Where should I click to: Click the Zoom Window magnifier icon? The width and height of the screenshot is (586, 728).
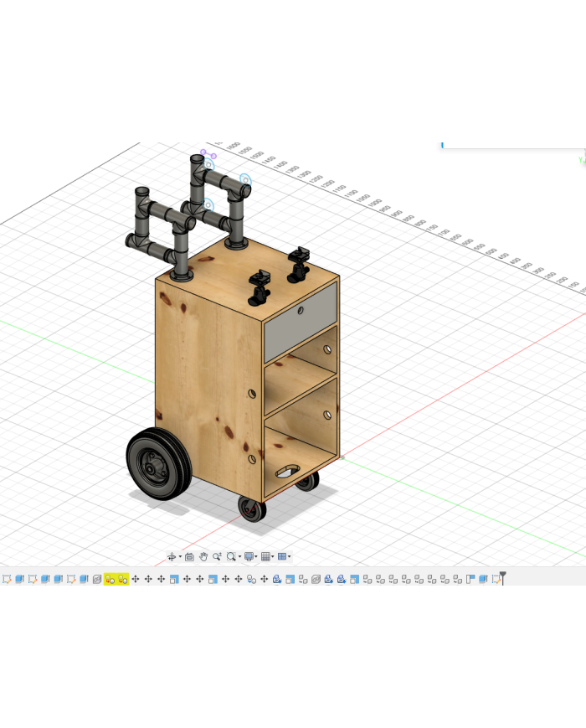230,556
